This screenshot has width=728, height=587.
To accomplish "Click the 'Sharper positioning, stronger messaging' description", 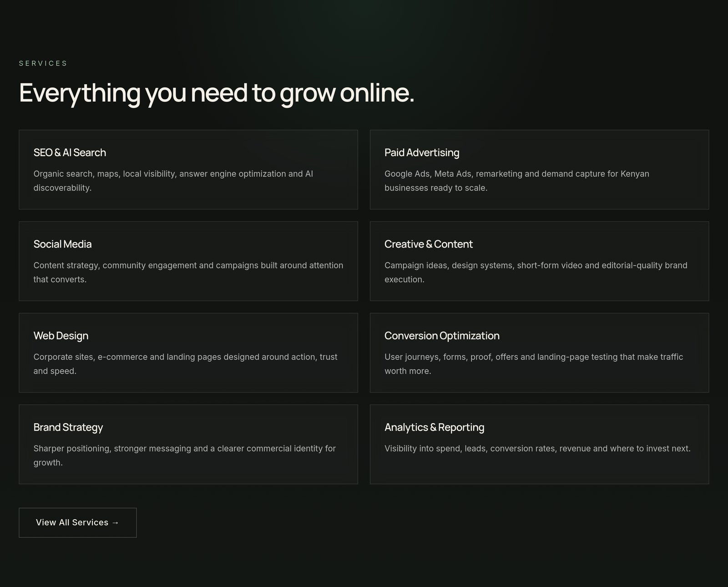I will coord(185,455).
